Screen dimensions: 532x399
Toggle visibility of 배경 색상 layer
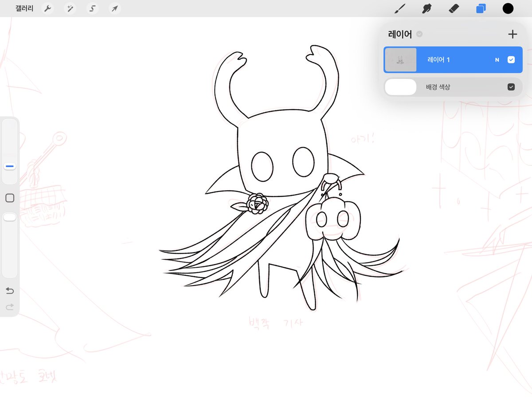tap(511, 87)
